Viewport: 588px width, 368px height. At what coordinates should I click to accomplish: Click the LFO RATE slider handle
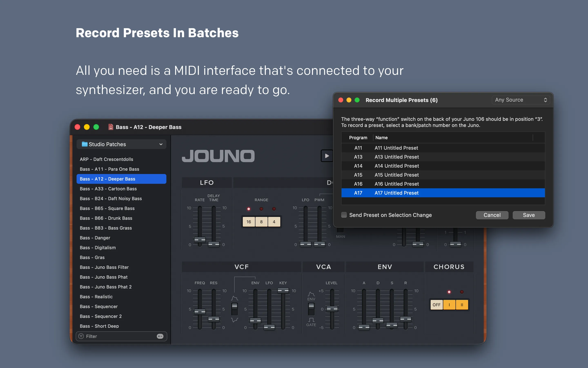point(200,240)
